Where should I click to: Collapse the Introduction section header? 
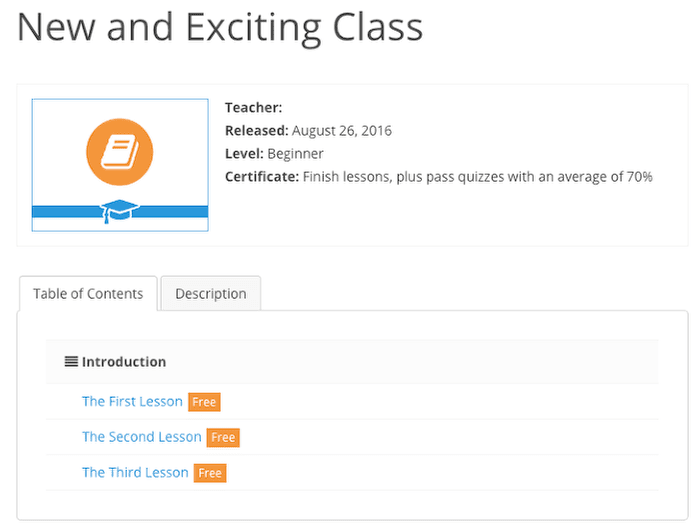coord(352,362)
